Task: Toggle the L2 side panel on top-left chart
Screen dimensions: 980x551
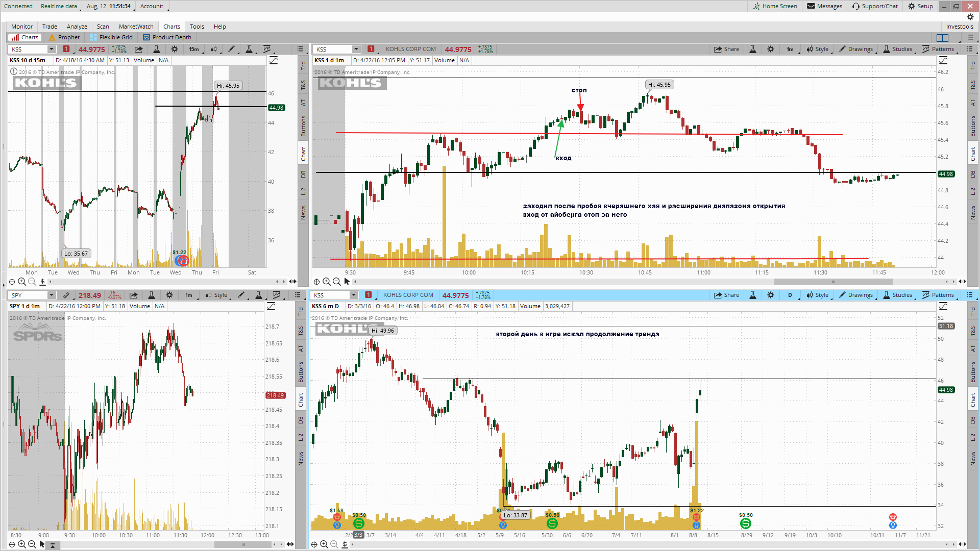Action: point(303,191)
